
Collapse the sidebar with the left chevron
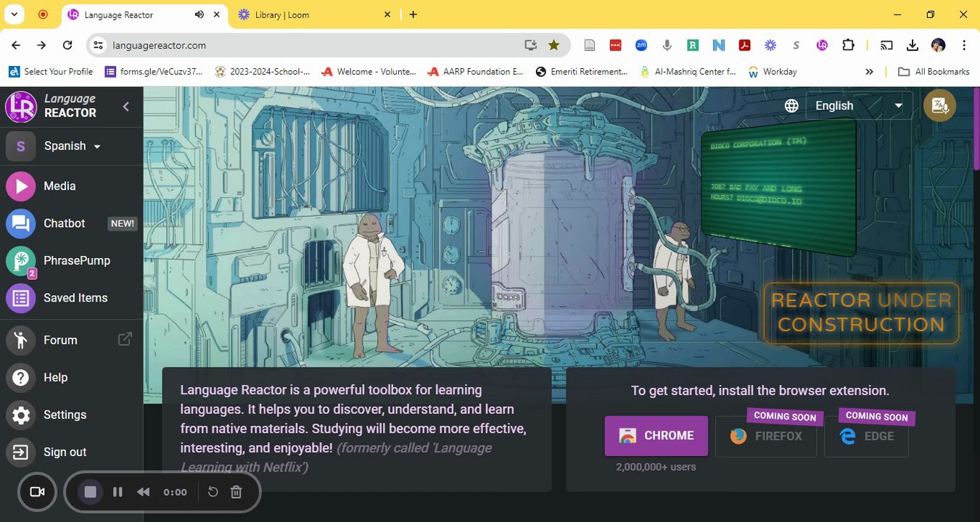[x=125, y=107]
